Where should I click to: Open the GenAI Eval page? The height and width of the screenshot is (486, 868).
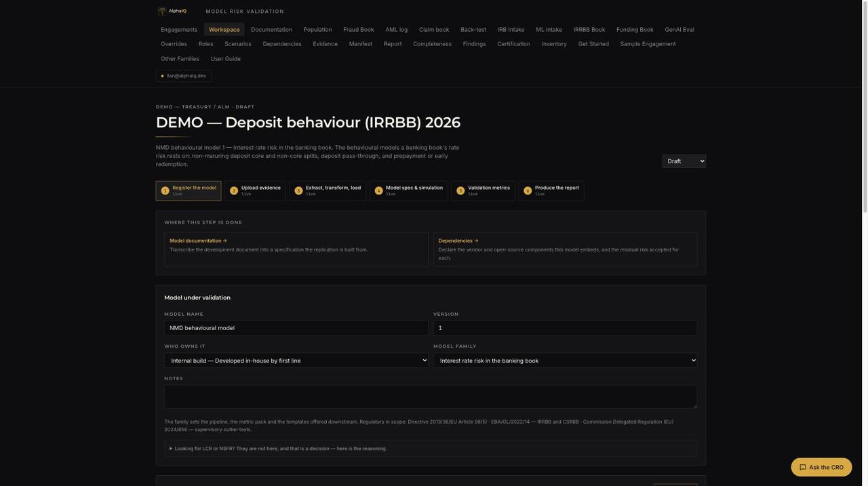679,30
